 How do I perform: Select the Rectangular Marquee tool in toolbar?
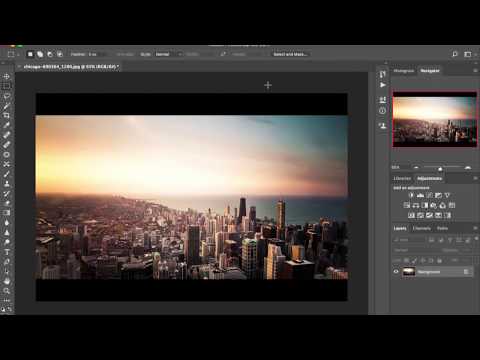(6, 86)
